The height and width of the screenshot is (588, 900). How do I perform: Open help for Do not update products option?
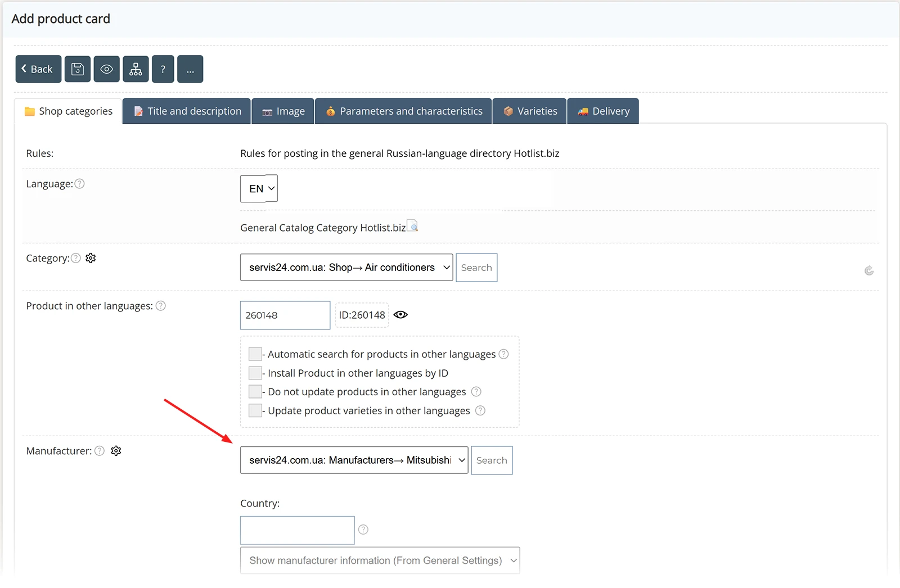click(x=476, y=391)
